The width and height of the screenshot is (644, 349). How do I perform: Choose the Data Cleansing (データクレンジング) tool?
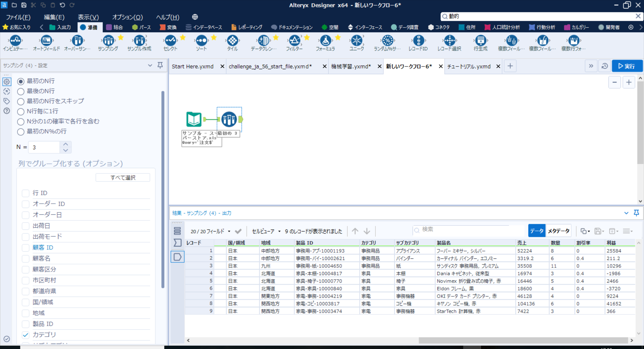tap(264, 41)
